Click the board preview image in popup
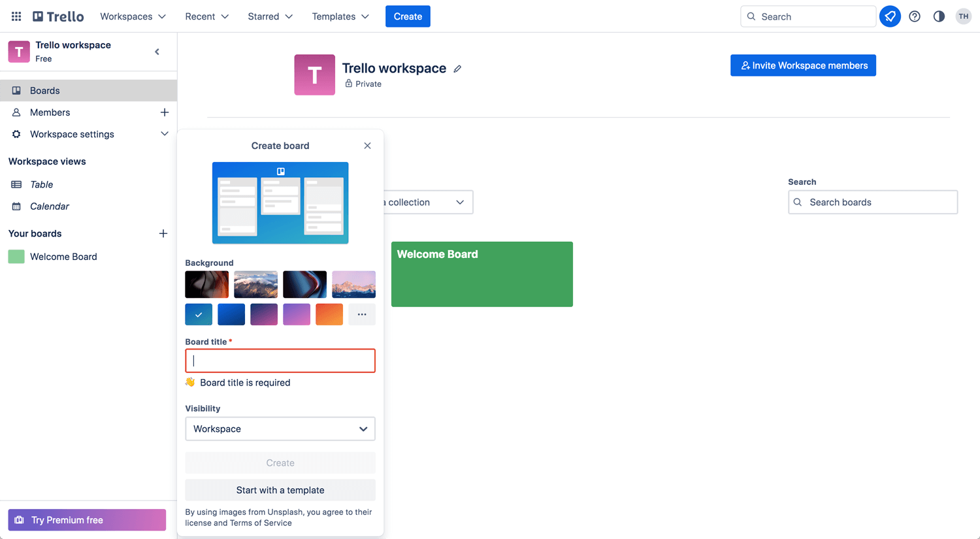 coord(280,203)
